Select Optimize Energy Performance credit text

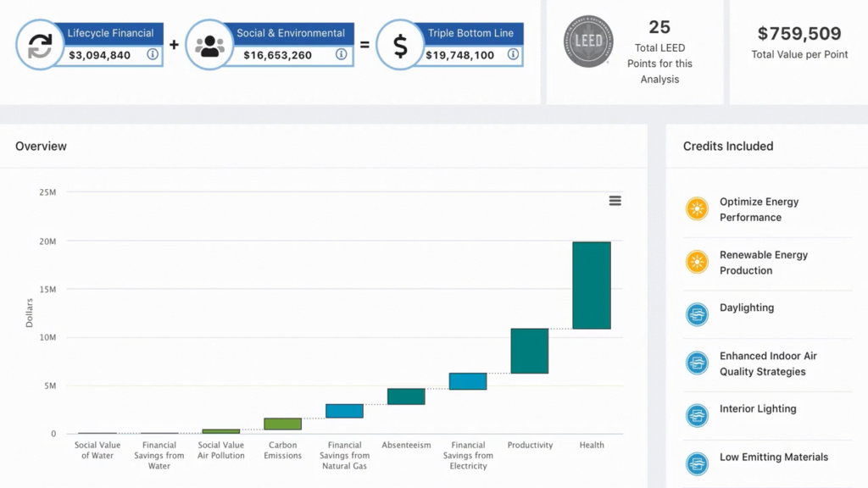coord(759,210)
